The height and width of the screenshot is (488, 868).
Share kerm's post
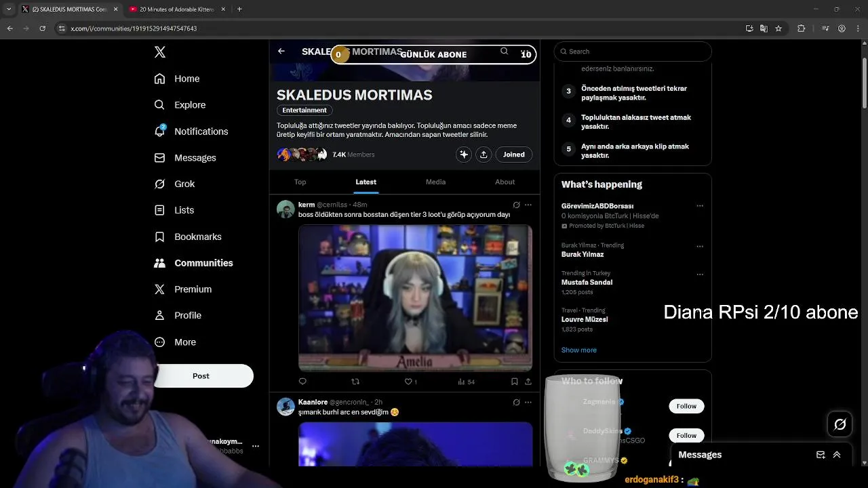click(528, 382)
